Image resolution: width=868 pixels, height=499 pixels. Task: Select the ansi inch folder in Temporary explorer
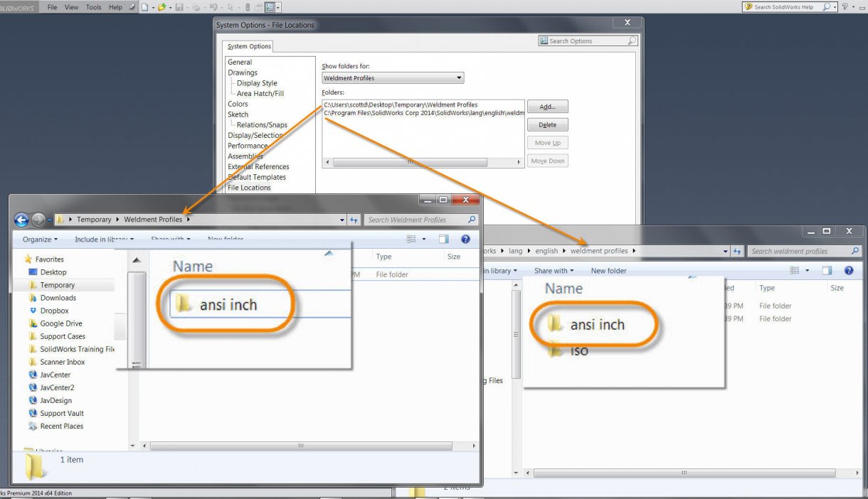(217, 305)
